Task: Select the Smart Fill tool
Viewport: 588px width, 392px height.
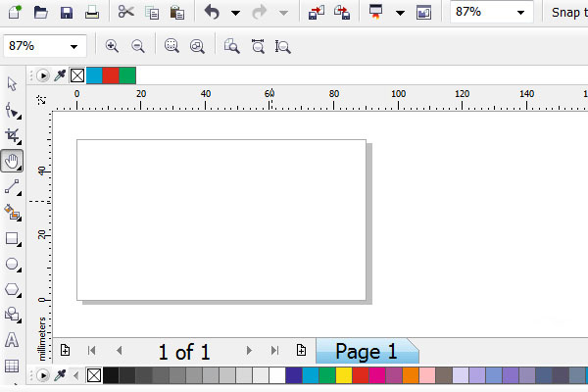Action: (x=13, y=213)
